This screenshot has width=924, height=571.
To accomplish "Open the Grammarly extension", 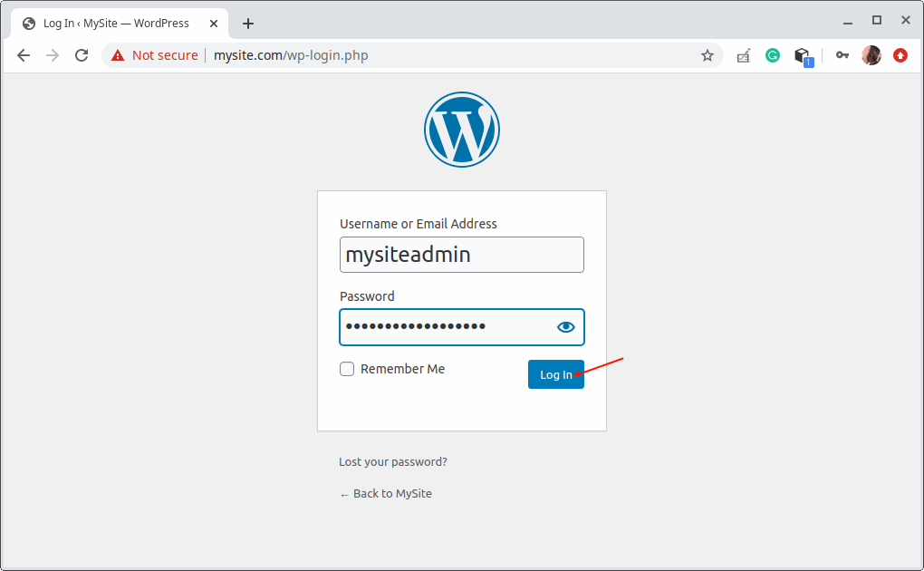I will 773,55.
